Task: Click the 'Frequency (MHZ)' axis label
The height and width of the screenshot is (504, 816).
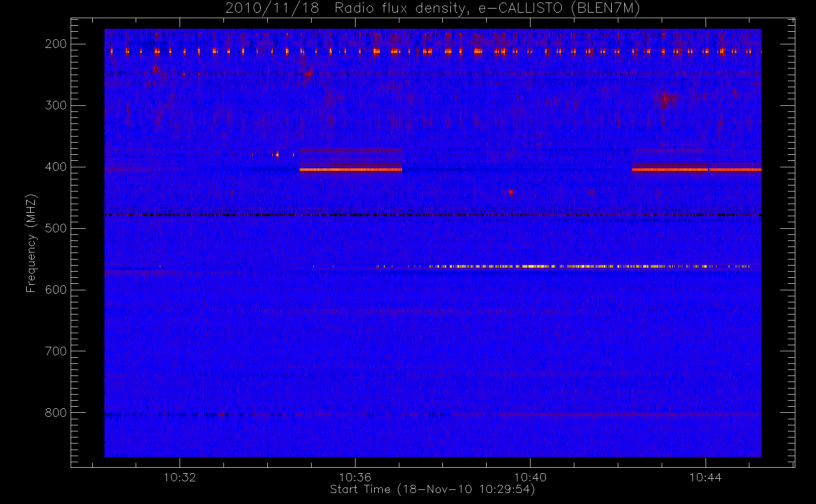Action: coord(31,243)
